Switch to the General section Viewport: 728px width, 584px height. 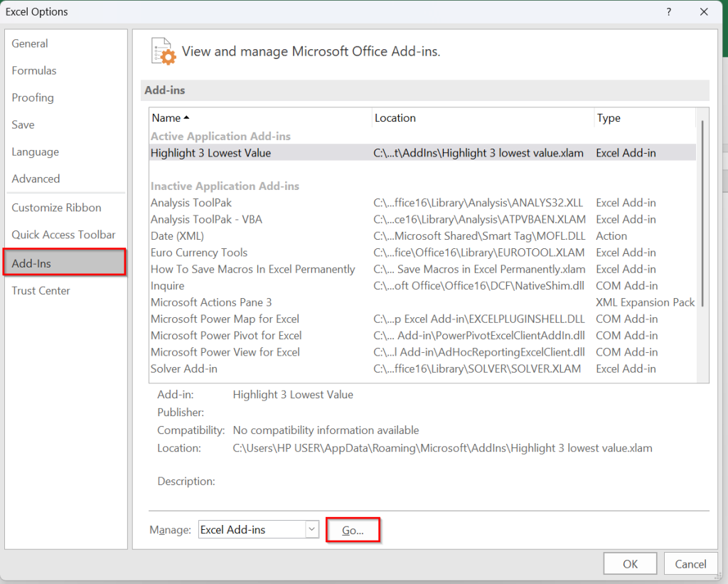click(29, 43)
